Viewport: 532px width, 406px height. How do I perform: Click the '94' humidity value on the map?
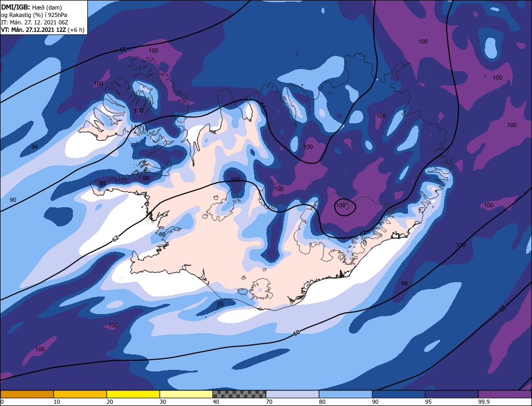click(35, 147)
